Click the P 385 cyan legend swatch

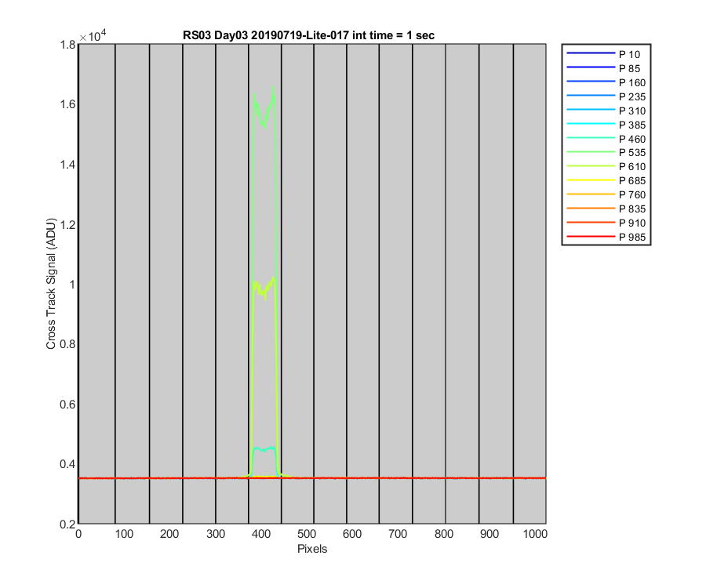pyautogui.click(x=591, y=124)
